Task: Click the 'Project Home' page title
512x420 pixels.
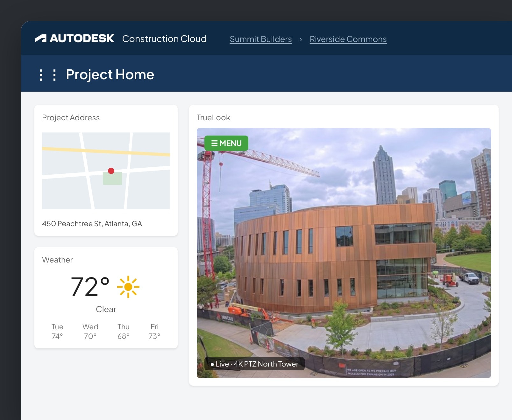Action: coord(110,74)
